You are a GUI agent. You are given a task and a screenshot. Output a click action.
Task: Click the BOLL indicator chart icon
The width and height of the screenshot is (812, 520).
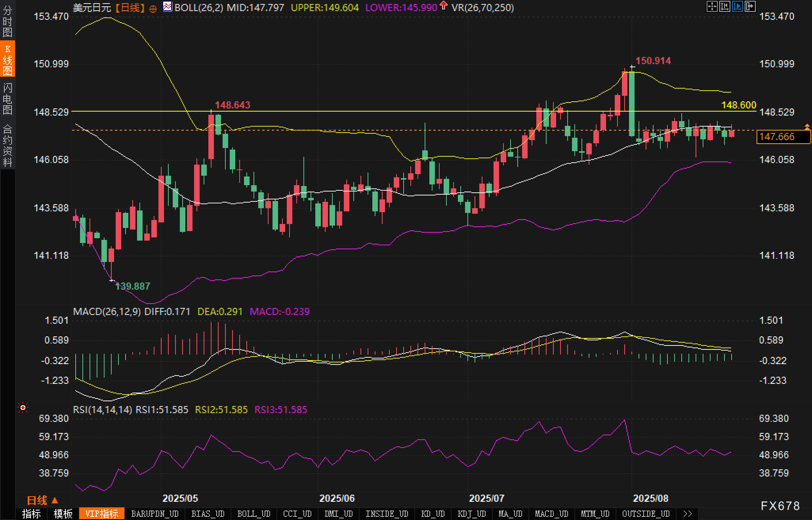tap(168, 7)
